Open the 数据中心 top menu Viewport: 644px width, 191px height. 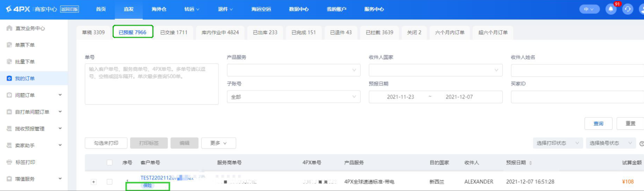click(x=298, y=9)
